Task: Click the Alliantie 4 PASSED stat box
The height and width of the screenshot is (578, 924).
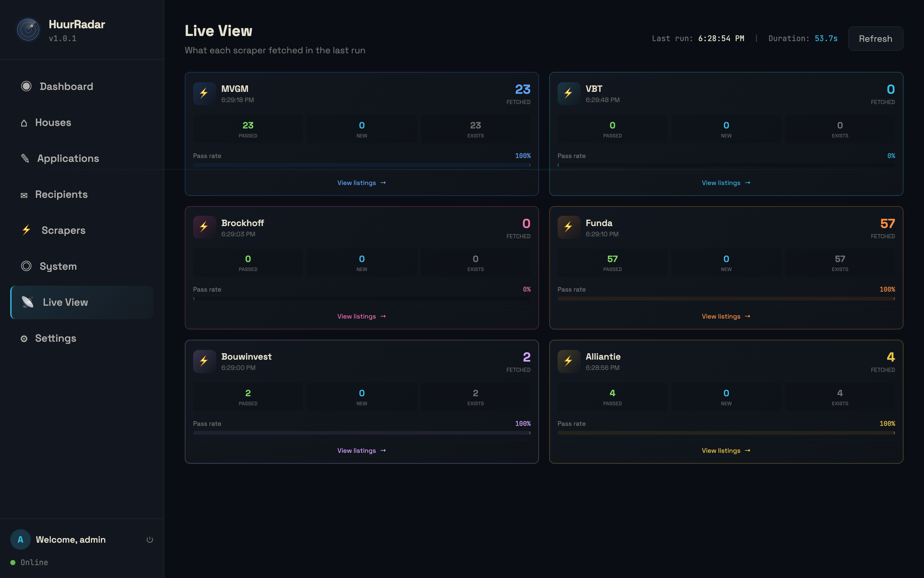Action: click(x=612, y=397)
